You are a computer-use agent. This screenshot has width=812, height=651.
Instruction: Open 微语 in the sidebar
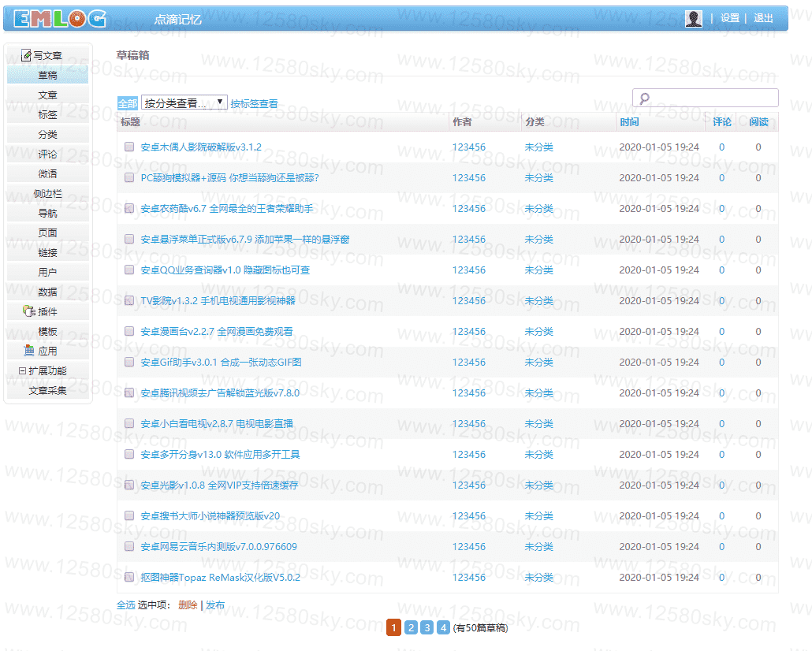[47, 173]
